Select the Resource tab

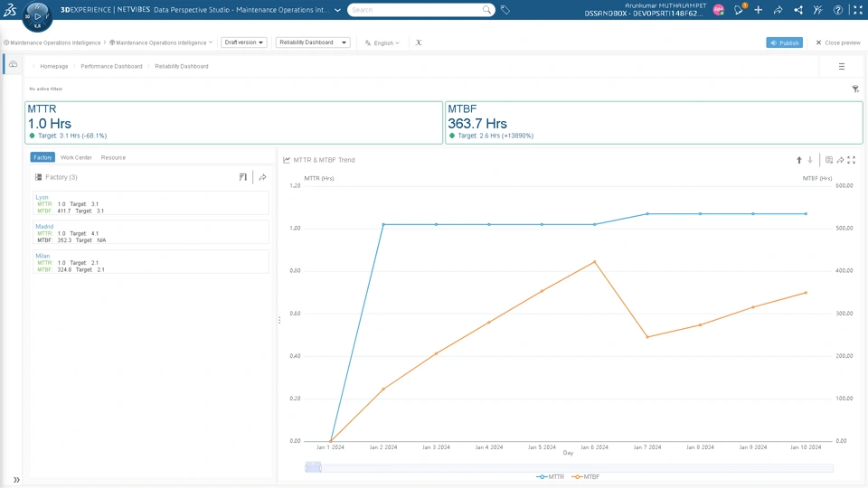113,157
